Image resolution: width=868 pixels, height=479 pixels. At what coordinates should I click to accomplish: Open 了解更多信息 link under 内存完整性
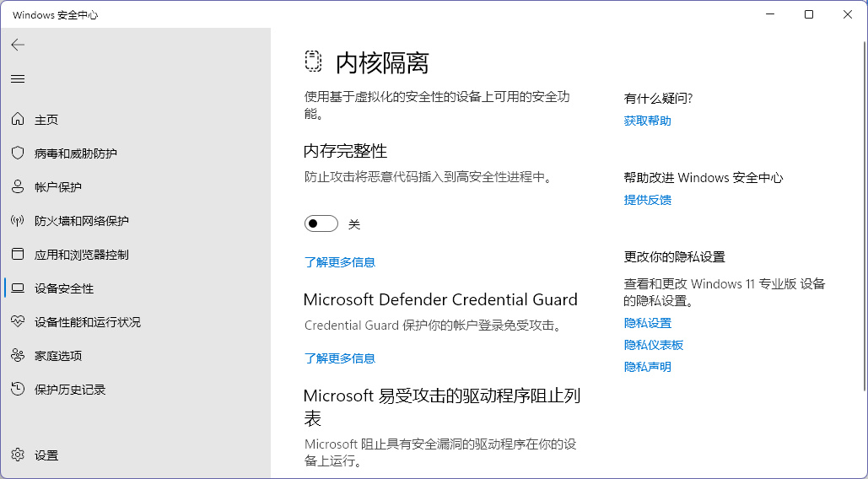point(339,262)
